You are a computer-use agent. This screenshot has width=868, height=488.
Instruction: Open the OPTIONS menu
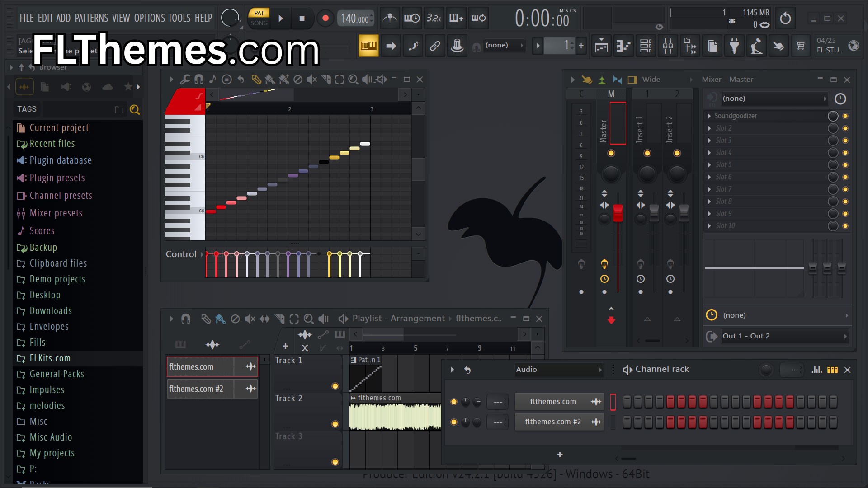click(x=150, y=18)
